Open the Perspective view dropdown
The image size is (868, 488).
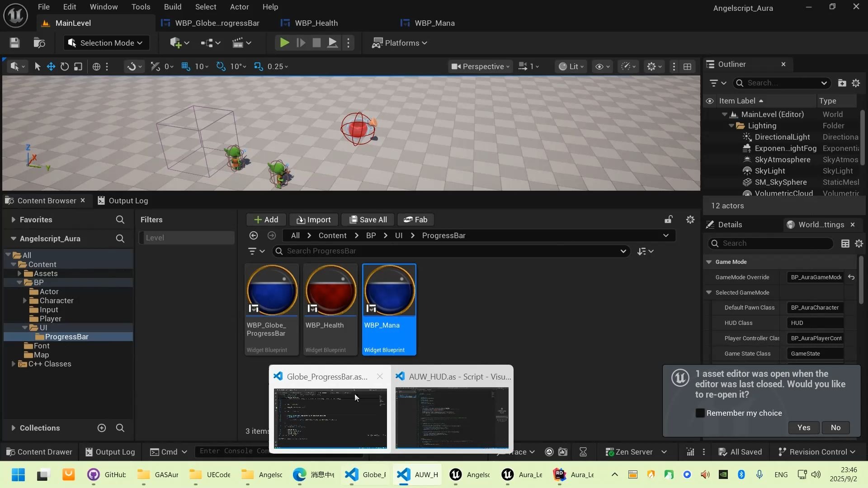tap(481, 66)
